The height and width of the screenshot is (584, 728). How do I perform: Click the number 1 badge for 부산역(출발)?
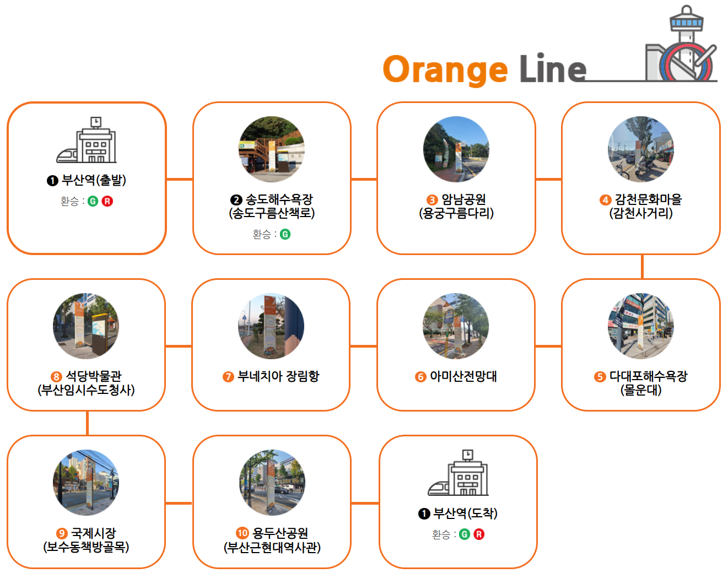(52, 180)
